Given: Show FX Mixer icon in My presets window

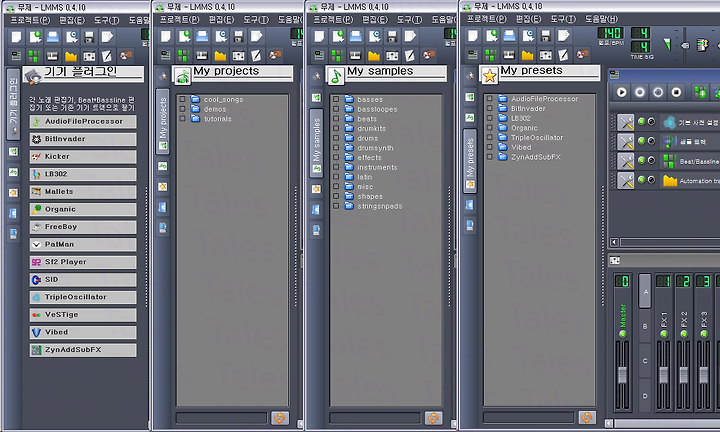Looking at the screenshot, I should point(546,55).
